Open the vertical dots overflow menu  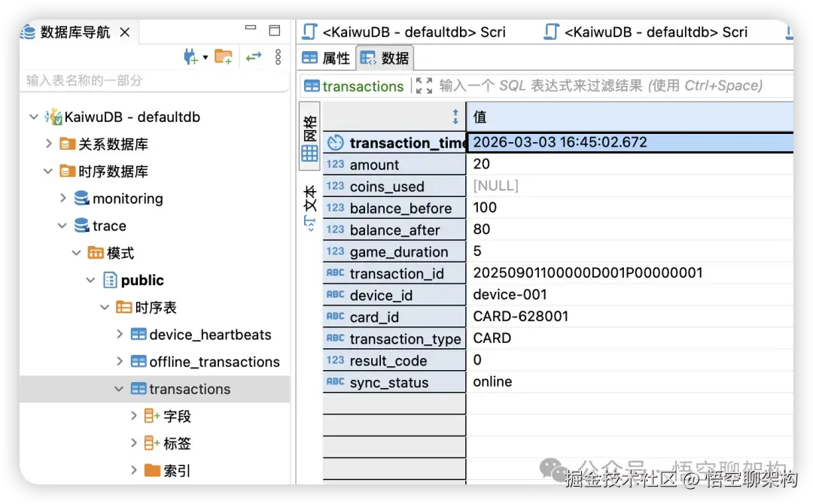(x=278, y=57)
